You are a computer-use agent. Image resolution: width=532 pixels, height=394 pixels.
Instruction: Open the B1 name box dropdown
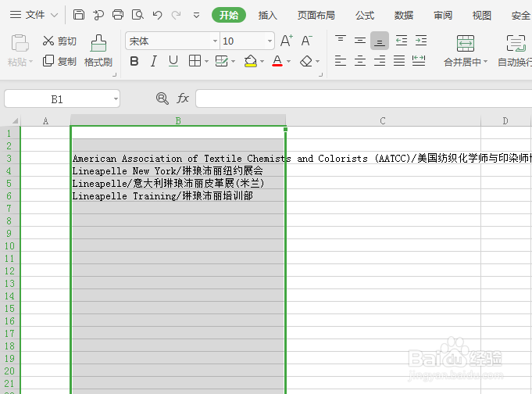tap(116, 98)
